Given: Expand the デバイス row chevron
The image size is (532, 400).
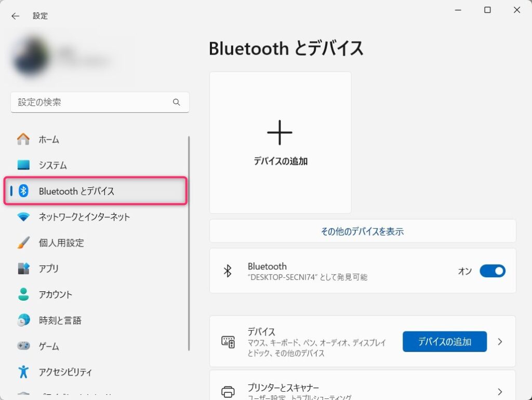Looking at the screenshot, I should 500,342.
